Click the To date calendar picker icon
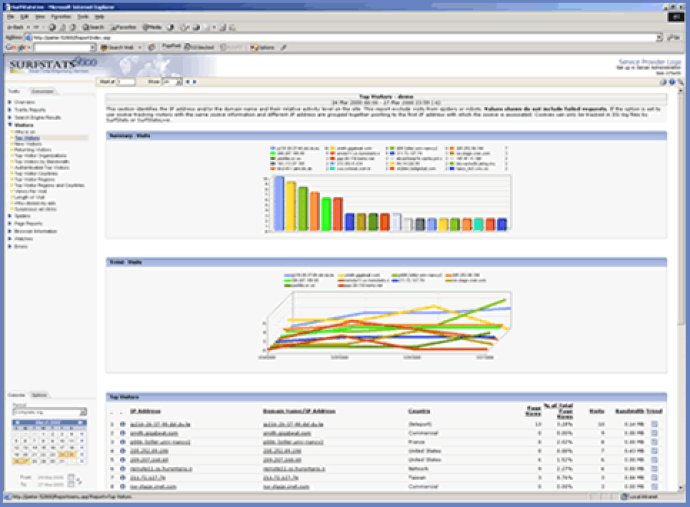This screenshot has width=690, height=507. tap(71, 484)
